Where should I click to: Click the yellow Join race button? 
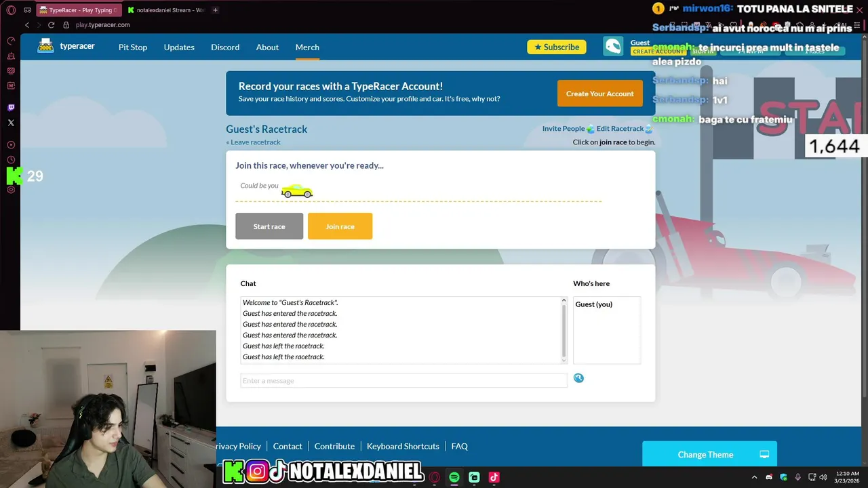pyautogui.click(x=340, y=226)
